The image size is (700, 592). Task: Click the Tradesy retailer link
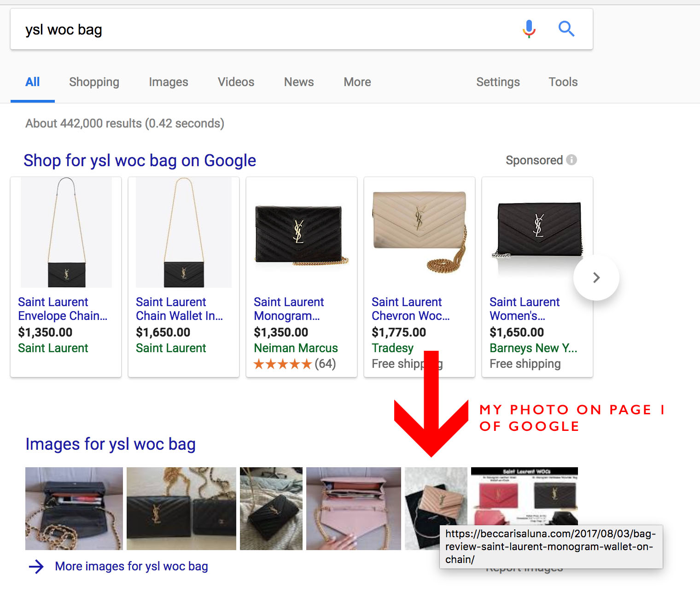[x=392, y=348]
